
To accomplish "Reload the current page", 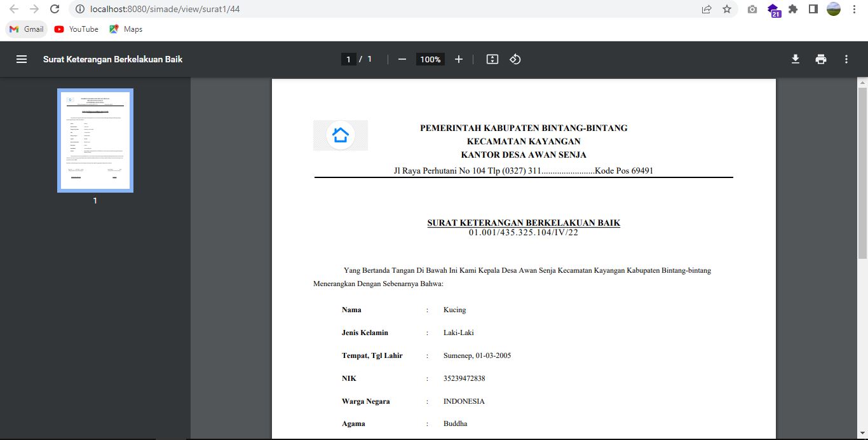I will (55, 10).
